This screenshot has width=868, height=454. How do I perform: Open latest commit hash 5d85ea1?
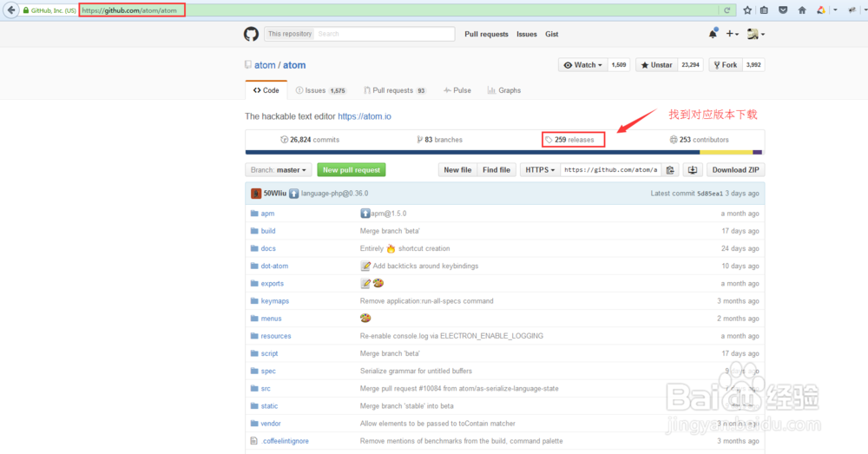point(710,194)
